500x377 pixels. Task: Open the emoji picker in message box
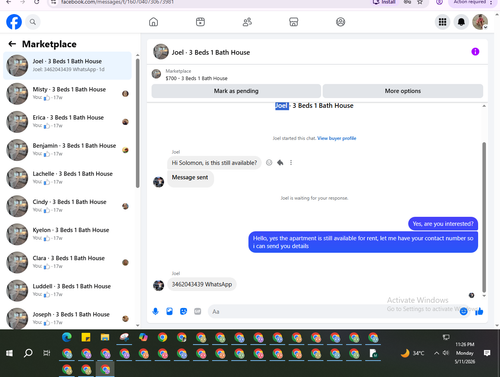[x=463, y=311]
